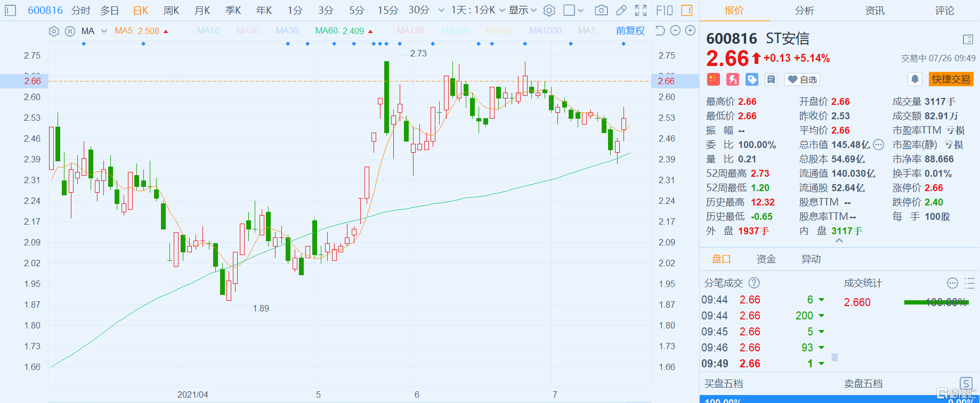Click event marker dot above 2.73 peak
980x403 pixels.
coord(386,44)
